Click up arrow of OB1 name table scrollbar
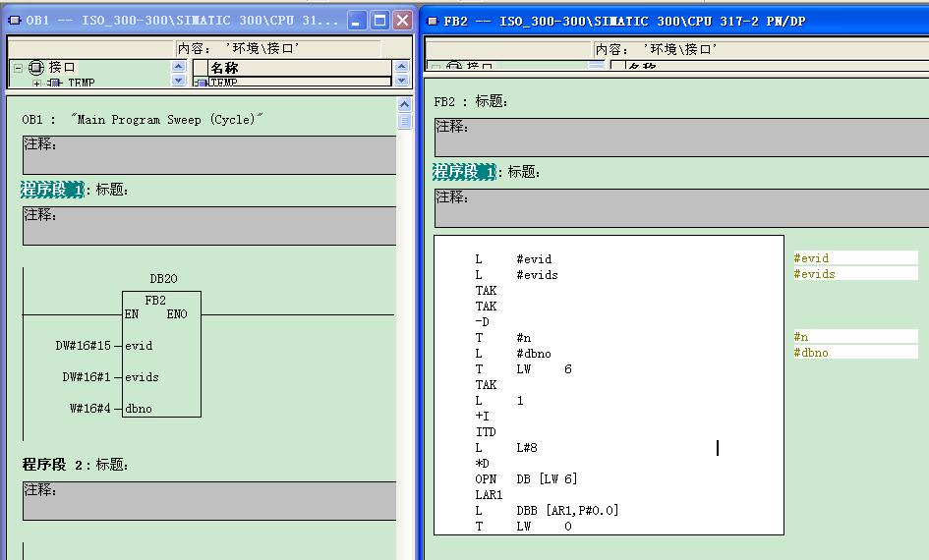Screen dimensions: 929x560 [401, 66]
